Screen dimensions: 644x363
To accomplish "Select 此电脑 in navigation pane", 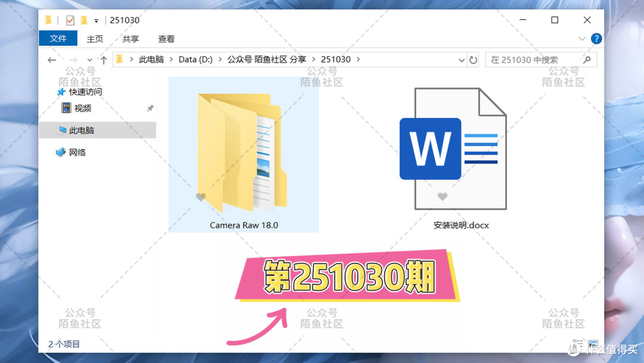I will point(81,130).
